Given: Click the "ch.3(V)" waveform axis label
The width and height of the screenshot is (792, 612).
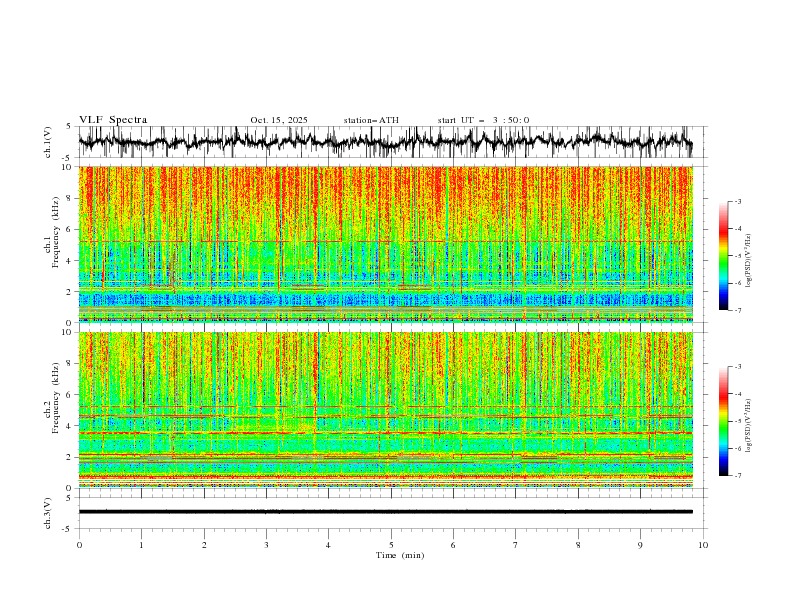Looking at the screenshot, I should (48, 513).
